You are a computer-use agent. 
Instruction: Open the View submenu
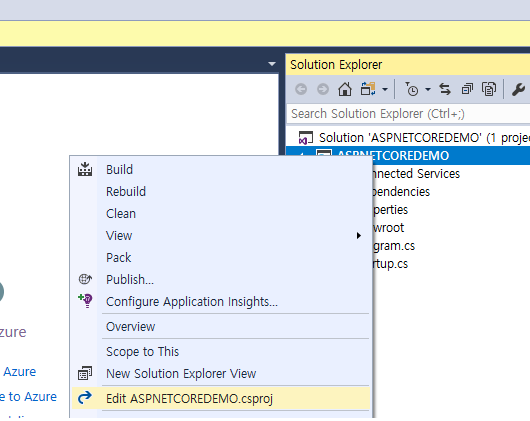tap(221, 236)
